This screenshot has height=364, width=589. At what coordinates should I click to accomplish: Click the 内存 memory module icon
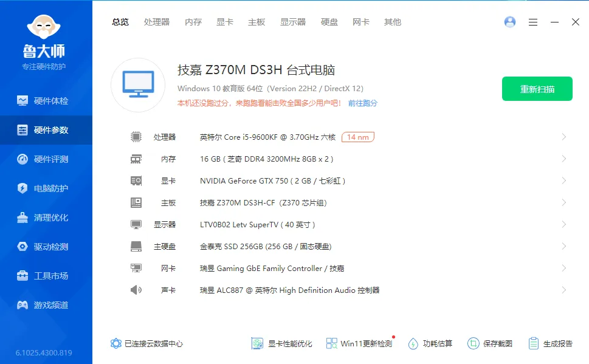point(136,159)
